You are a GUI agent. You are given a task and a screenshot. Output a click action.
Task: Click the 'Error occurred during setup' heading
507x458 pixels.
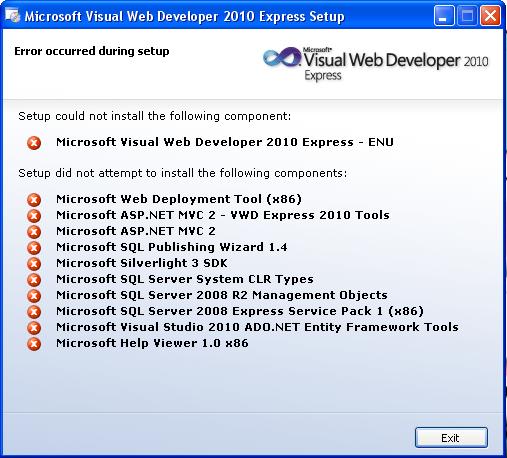pos(92,51)
